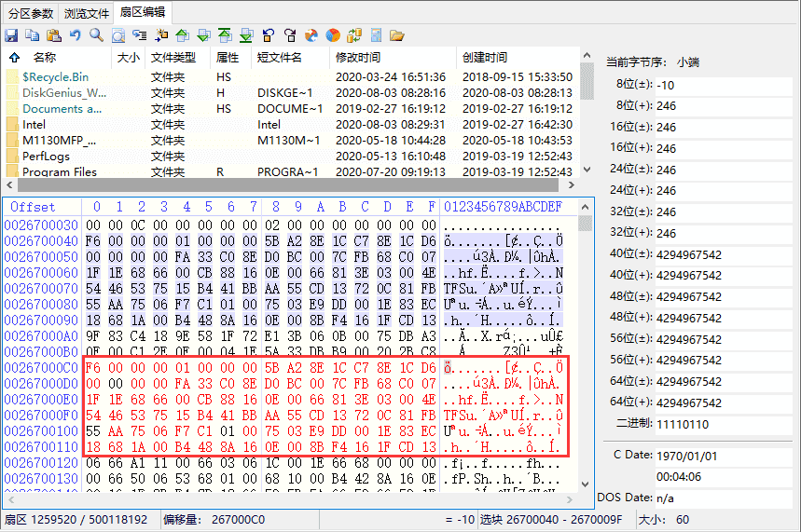This screenshot has height=532, width=801.
Task: Click ASCII text 'TFSu' in row 0026700070
Action: click(x=460, y=289)
